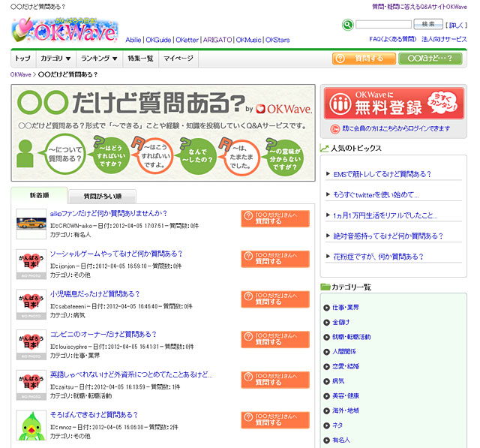
Task: Click the taxi thumbnail for CROWN-aiko
Action: pyautogui.click(x=31, y=224)
